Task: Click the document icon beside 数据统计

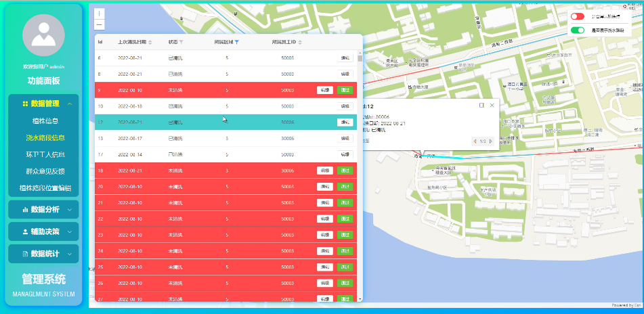Action: 26,254
